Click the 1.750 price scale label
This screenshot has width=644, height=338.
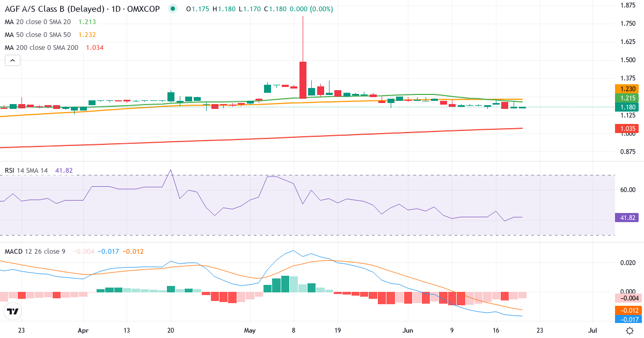pos(628,24)
